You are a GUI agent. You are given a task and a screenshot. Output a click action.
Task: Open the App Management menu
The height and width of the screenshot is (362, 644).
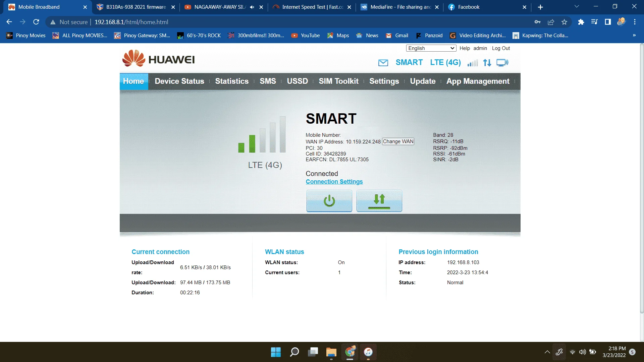[478, 81]
